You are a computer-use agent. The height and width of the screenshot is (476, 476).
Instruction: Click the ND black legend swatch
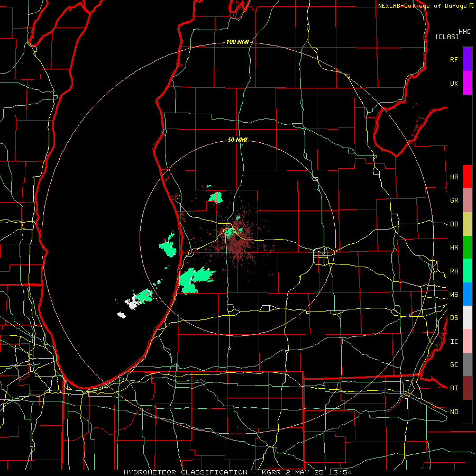(467, 411)
